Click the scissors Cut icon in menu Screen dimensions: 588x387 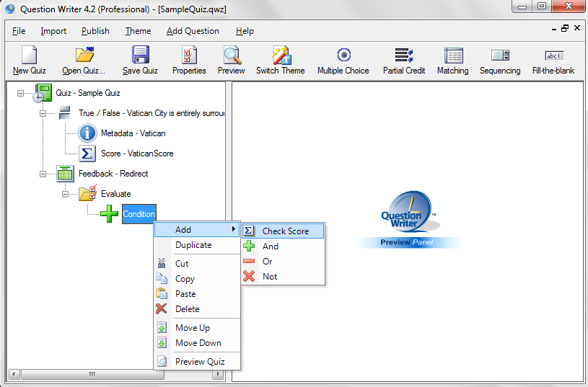pos(162,263)
